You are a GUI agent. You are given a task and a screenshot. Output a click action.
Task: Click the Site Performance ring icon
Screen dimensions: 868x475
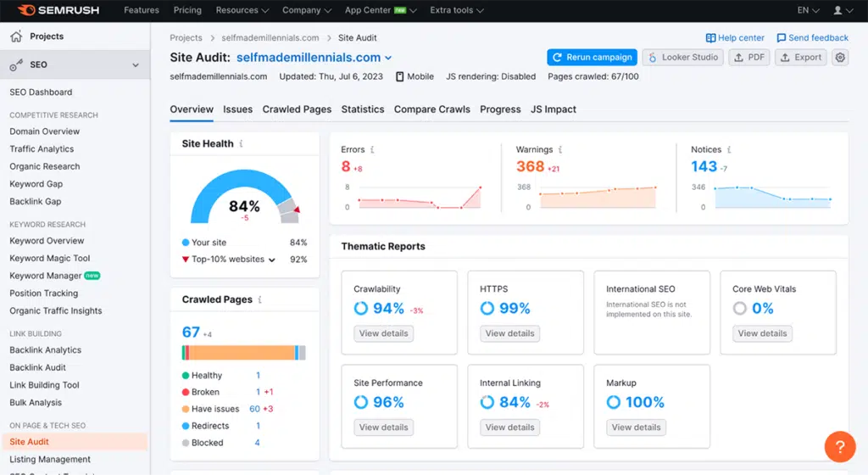tap(360, 402)
